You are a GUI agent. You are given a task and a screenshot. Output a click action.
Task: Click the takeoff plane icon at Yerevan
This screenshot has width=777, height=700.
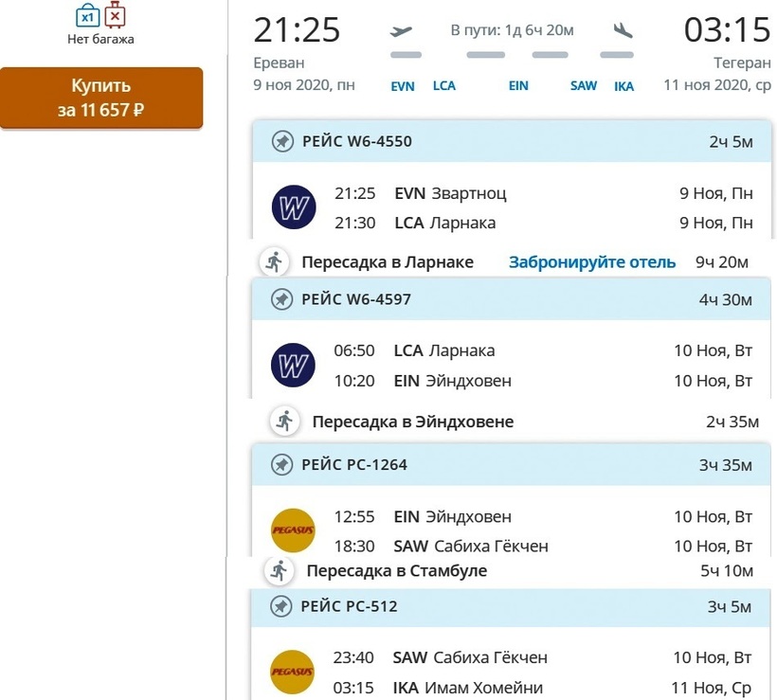pos(402,30)
